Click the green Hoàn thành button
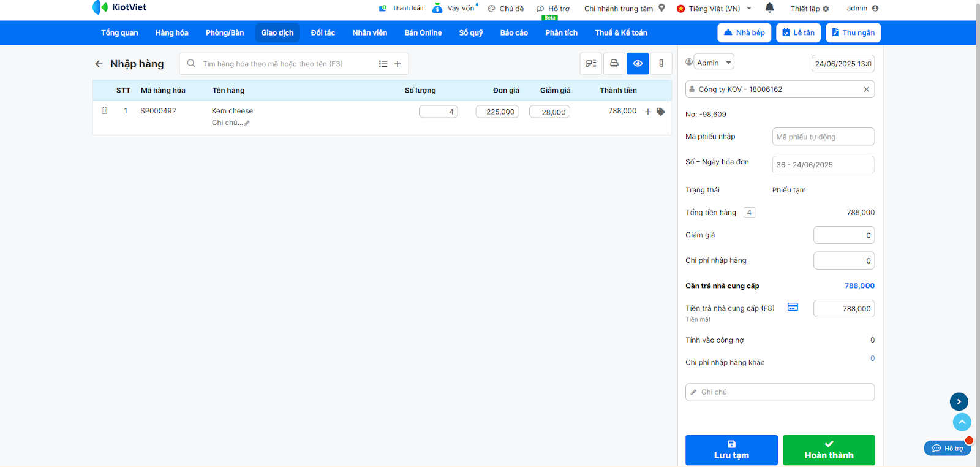This screenshot has width=980, height=467. [829, 450]
